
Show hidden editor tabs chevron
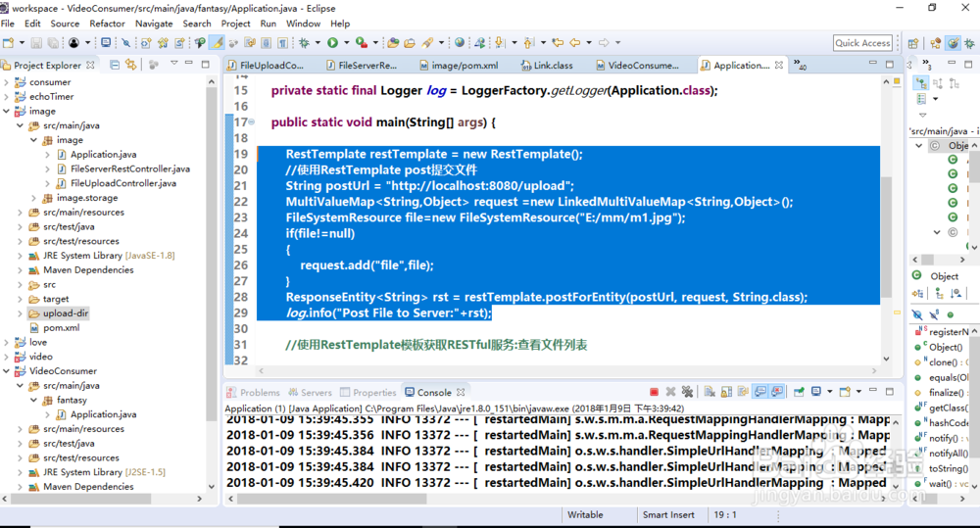pyautogui.click(x=800, y=64)
